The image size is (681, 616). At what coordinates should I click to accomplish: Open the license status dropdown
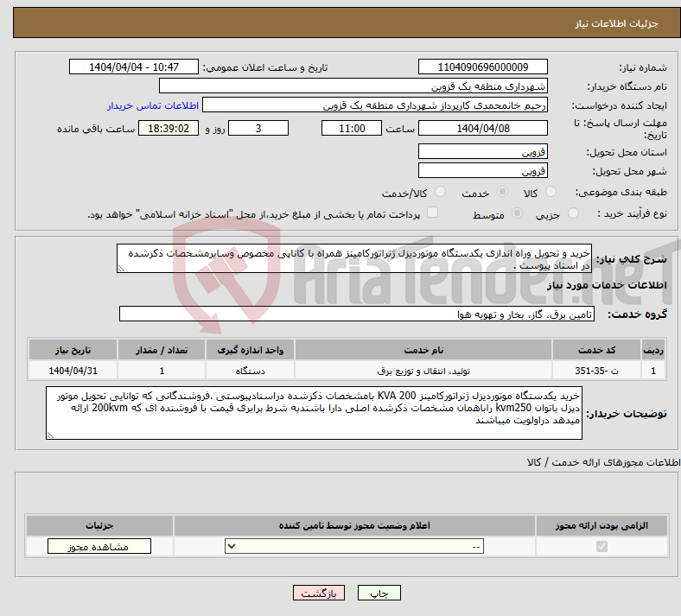tap(354, 546)
